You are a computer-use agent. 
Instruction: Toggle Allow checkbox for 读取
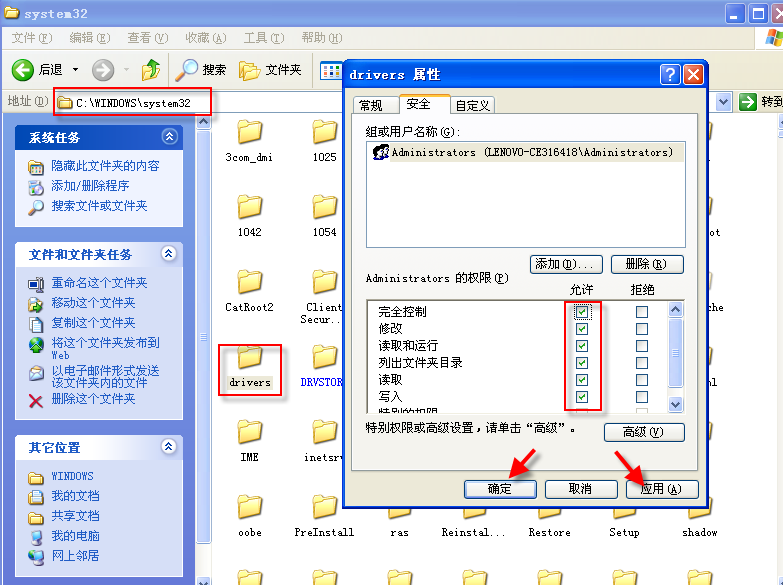(x=582, y=380)
